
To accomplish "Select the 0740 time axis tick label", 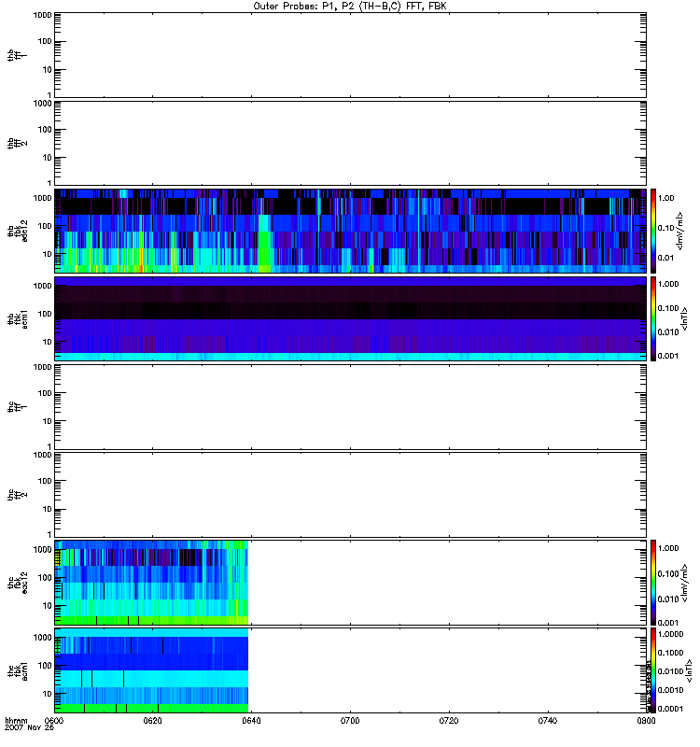I will pos(546,722).
